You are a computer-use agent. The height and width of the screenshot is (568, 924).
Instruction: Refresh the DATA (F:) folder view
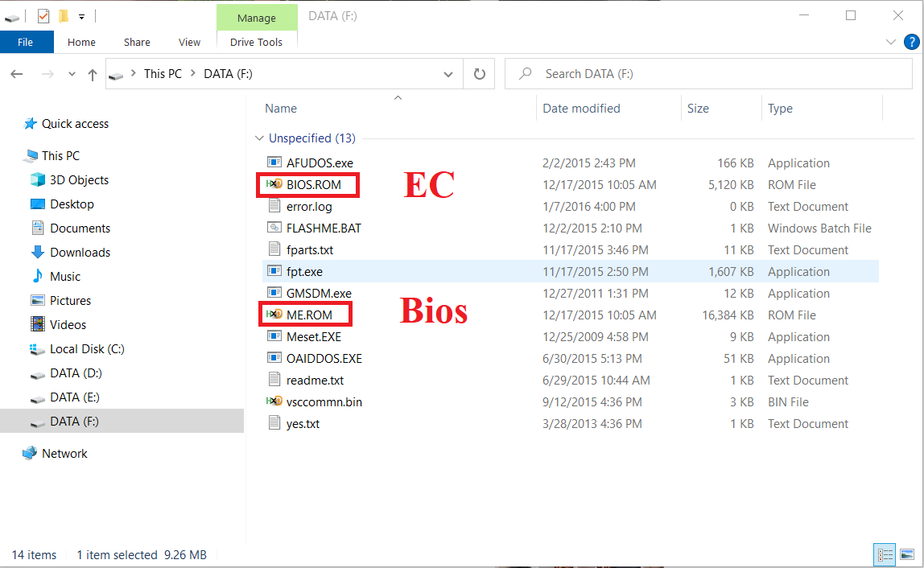479,74
